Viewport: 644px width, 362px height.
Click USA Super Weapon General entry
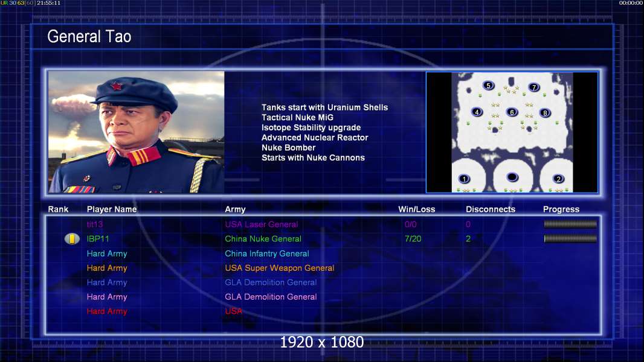pyautogui.click(x=279, y=268)
